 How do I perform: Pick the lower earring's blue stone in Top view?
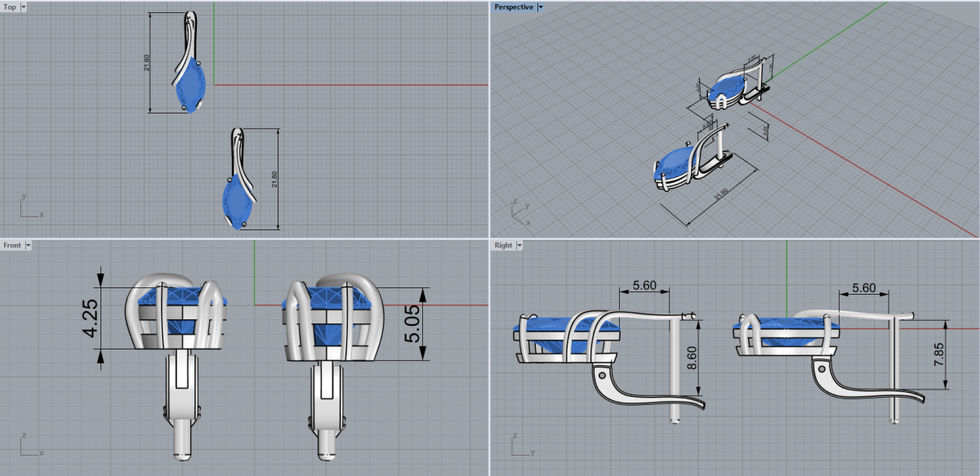[238, 202]
